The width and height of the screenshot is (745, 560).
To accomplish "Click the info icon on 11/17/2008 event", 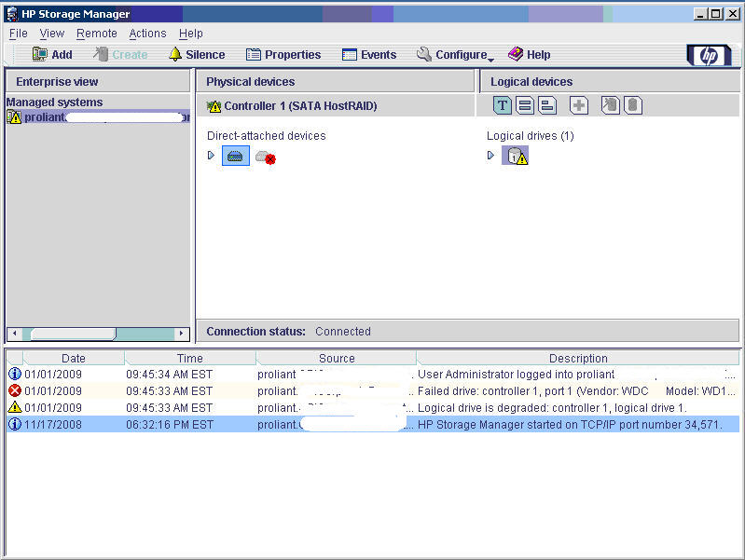I will [15, 424].
